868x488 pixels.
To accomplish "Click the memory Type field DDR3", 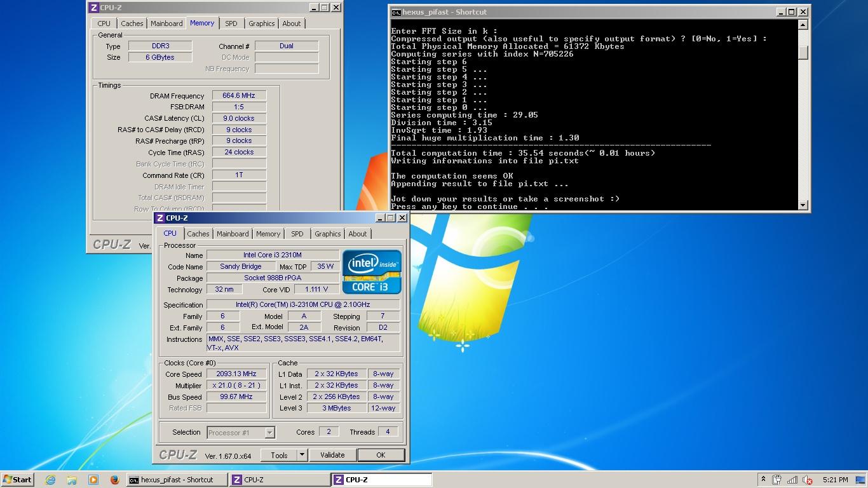I will tap(160, 46).
